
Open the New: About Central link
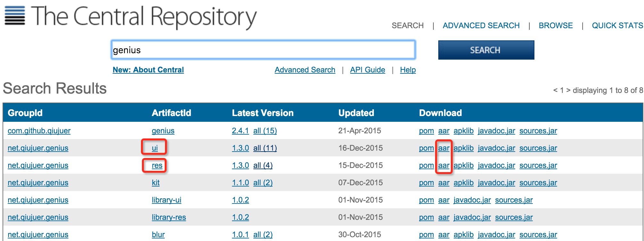(x=148, y=70)
